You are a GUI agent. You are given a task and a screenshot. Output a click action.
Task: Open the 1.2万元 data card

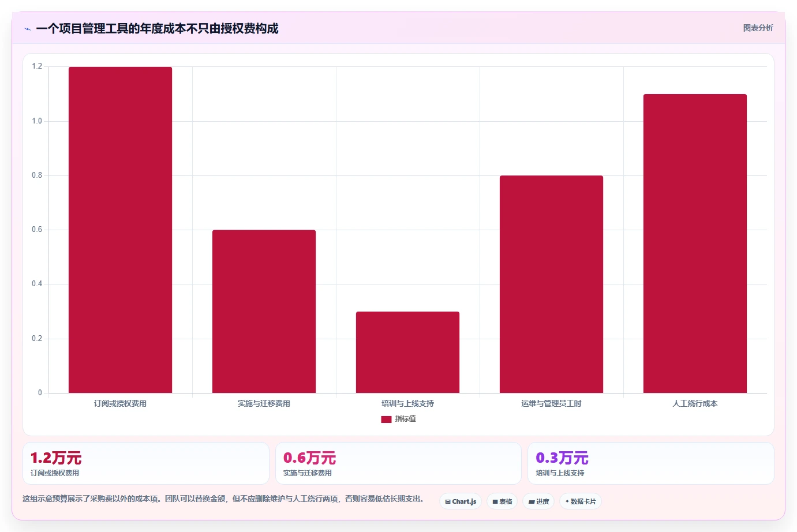[146, 463]
